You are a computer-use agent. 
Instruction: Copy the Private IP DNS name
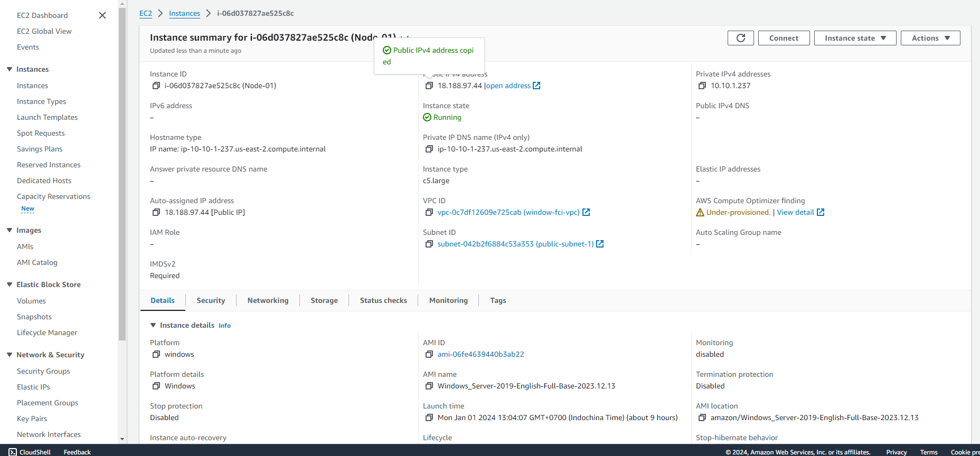(x=429, y=149)
